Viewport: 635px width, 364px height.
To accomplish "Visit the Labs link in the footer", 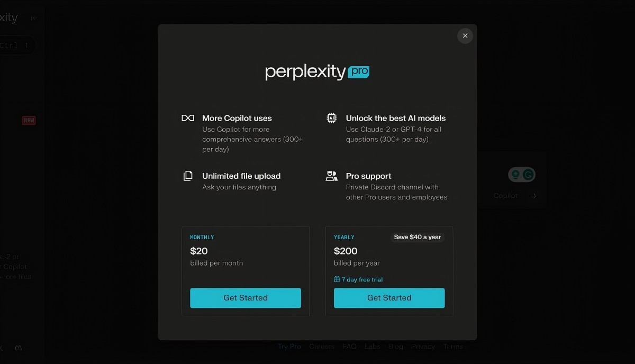I will (372, 347).
